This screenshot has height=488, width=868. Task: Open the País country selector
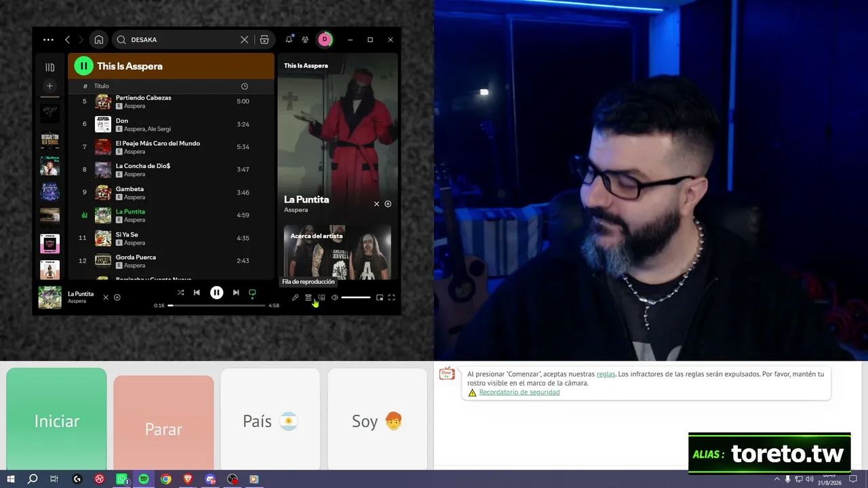point(271,419)
